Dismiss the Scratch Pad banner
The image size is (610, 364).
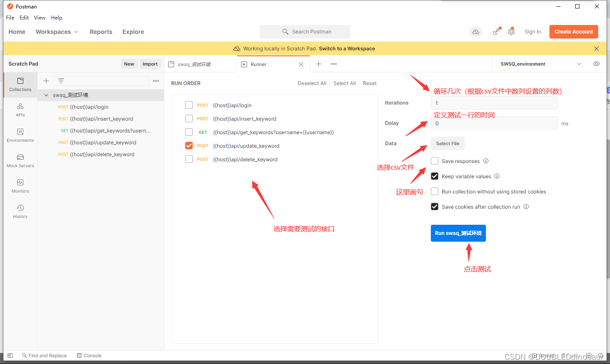596,49
